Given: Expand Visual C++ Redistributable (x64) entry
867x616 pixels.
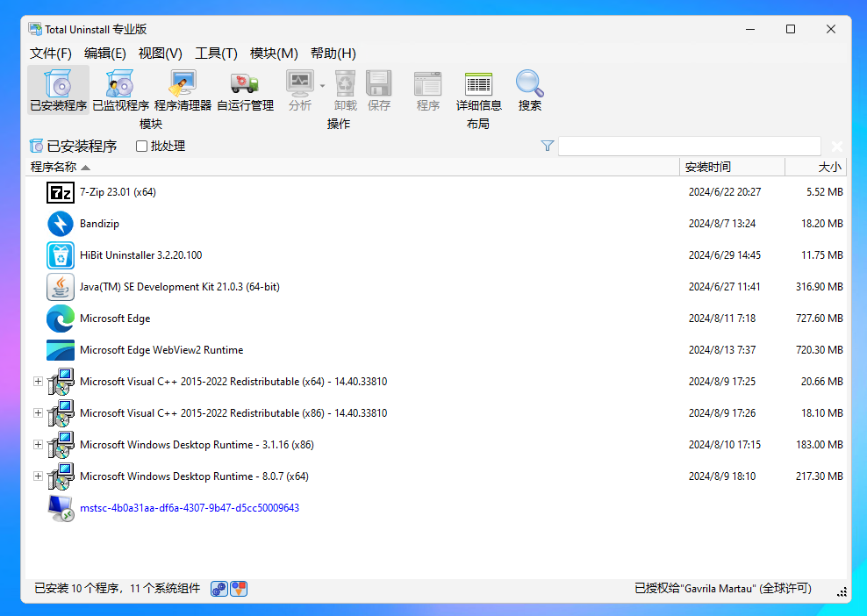Looking at the screenshot, I should pos(38,382).
